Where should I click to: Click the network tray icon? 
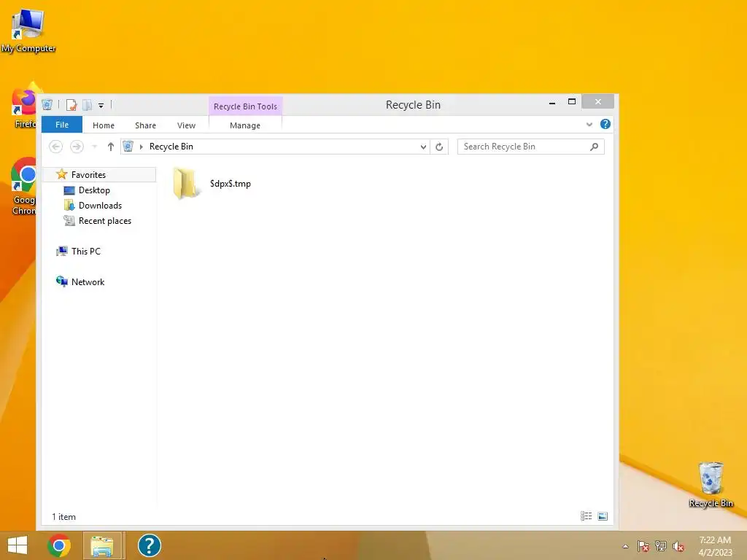(661, 546)
